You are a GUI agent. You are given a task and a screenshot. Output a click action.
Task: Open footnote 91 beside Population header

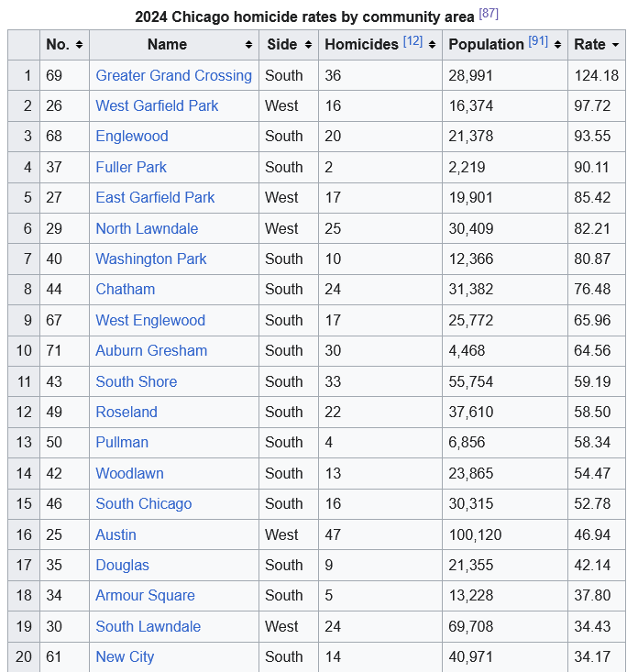tap(538, 41)
